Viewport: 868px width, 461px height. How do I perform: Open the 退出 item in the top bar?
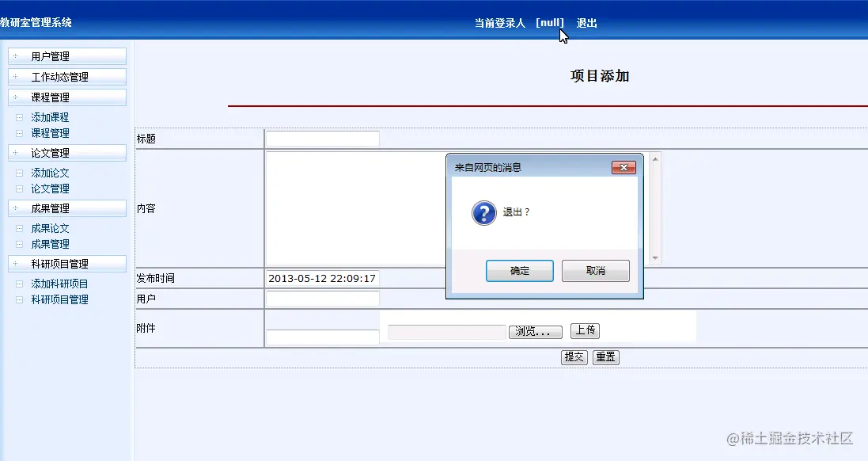tap(586, 23)
